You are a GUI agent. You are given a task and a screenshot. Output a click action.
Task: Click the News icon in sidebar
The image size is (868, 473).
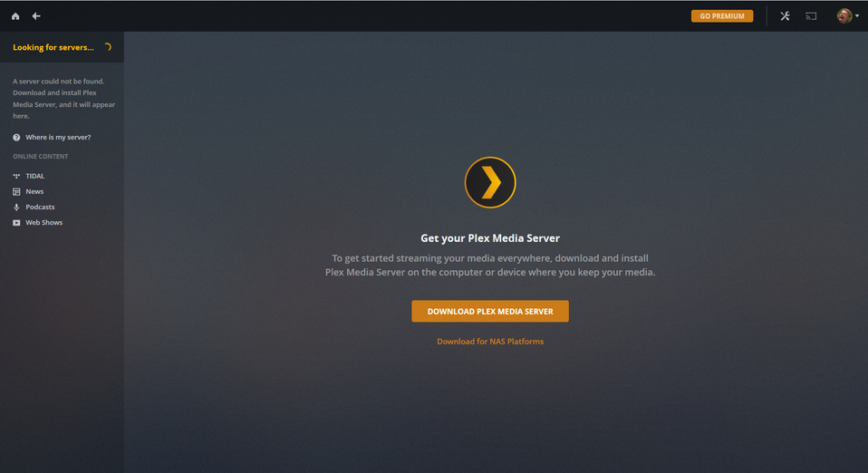coord(16,191)
